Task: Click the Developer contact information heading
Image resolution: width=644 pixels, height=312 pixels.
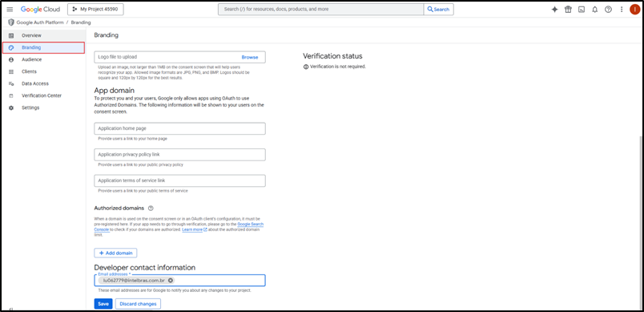Action: [x=144, y=268]
